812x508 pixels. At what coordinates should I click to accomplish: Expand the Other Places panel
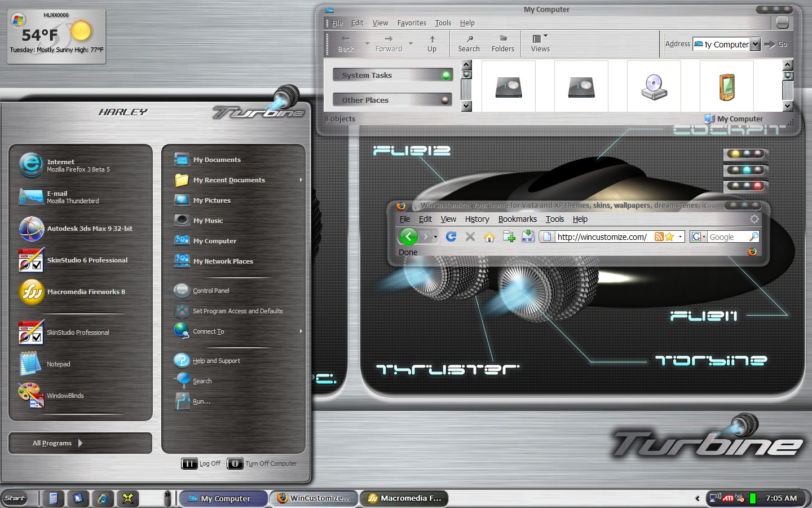445,100
